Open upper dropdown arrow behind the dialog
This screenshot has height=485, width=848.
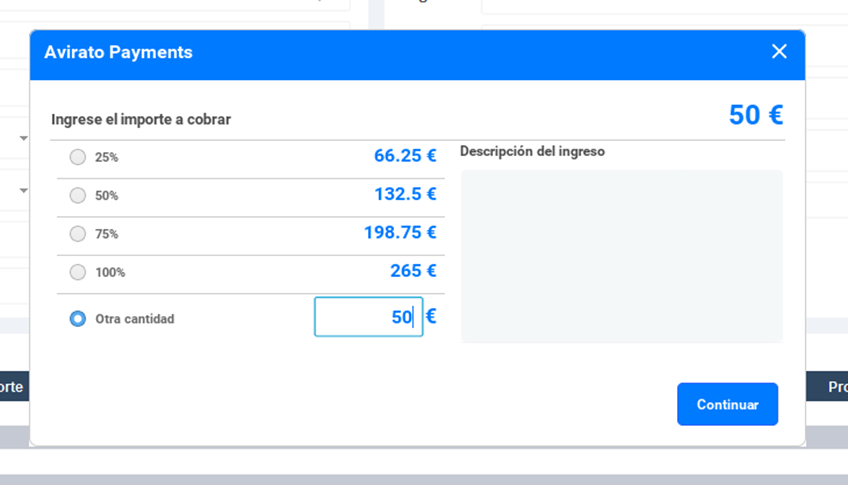pyautogui.click(x=23, y=138)
